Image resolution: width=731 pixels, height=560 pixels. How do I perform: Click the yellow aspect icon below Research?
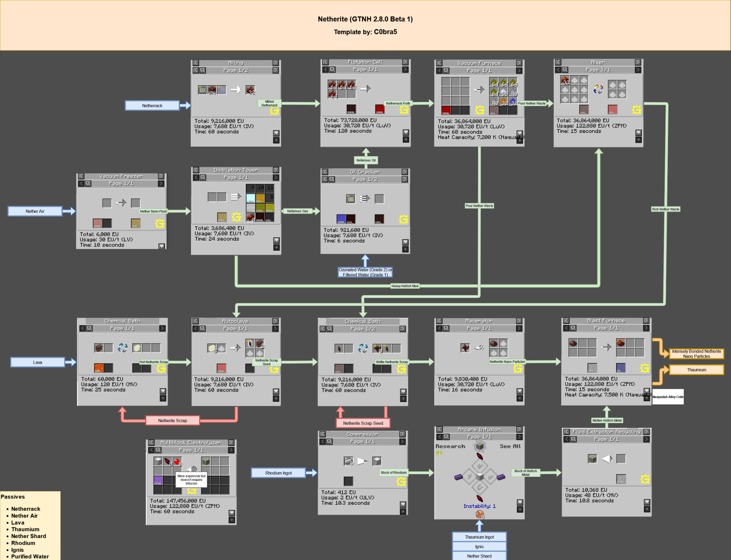click(439, 453)
